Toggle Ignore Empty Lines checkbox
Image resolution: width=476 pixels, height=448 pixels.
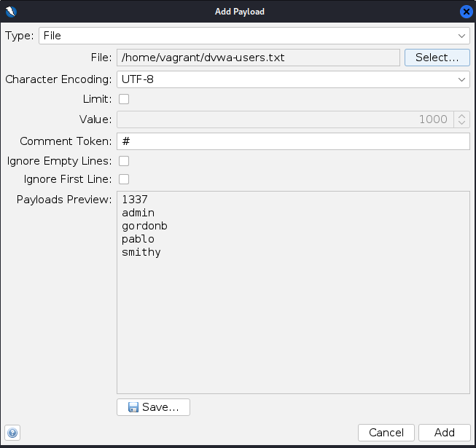(124, 161)
